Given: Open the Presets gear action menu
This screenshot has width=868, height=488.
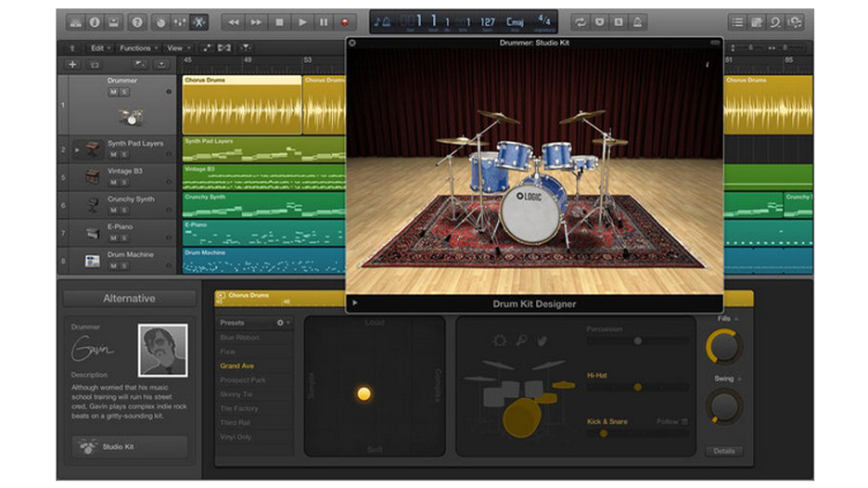Looking at the screenshot, I should (281, 323).
